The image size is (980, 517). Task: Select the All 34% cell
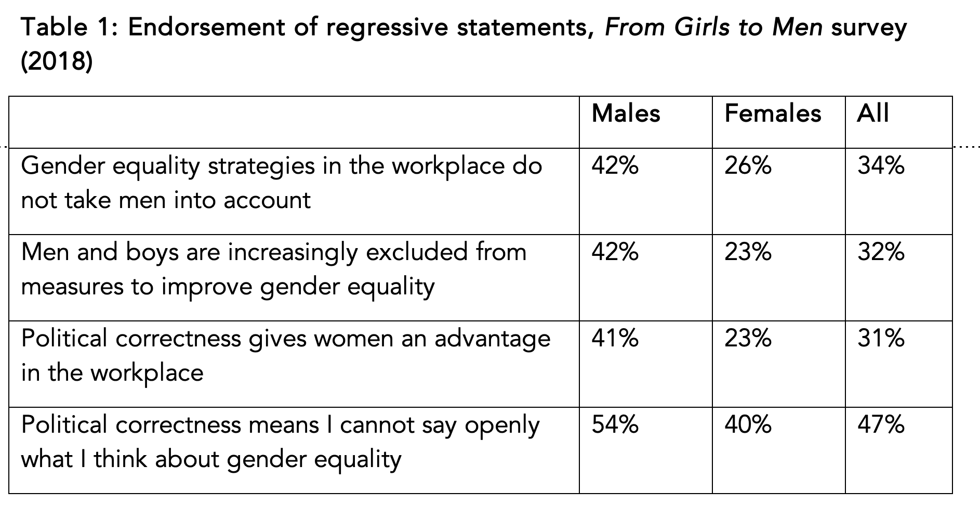tap(881, 166)
